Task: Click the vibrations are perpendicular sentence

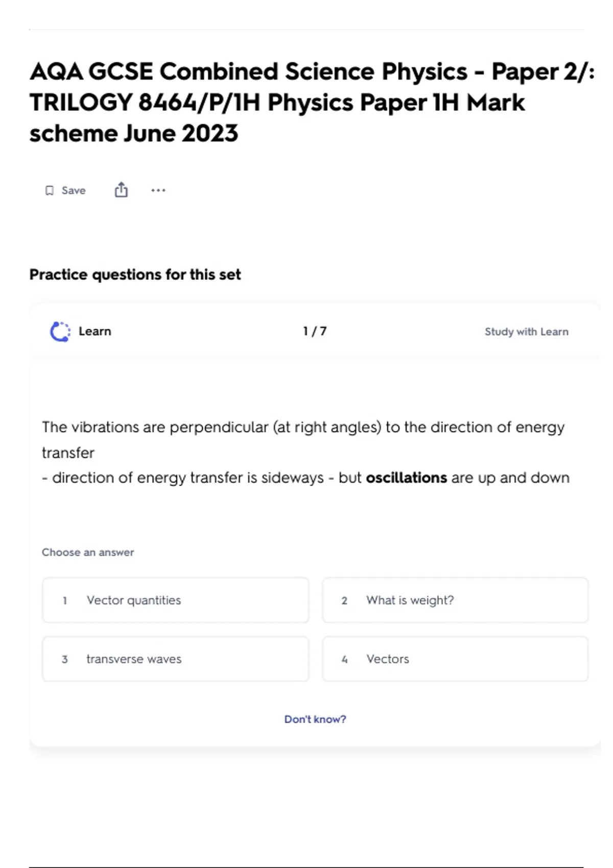Action: pyautogui.click(x=303, y=427)
